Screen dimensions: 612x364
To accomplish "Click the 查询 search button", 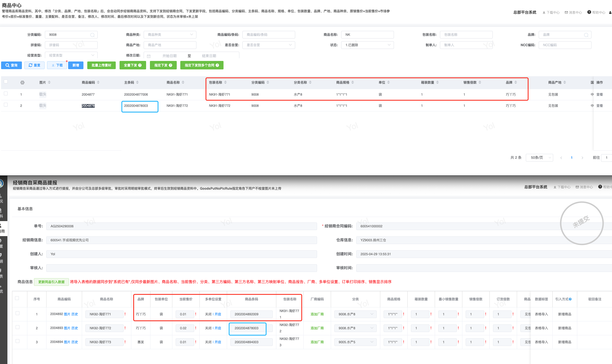I will pyautogui.click(x=11, y=65).
